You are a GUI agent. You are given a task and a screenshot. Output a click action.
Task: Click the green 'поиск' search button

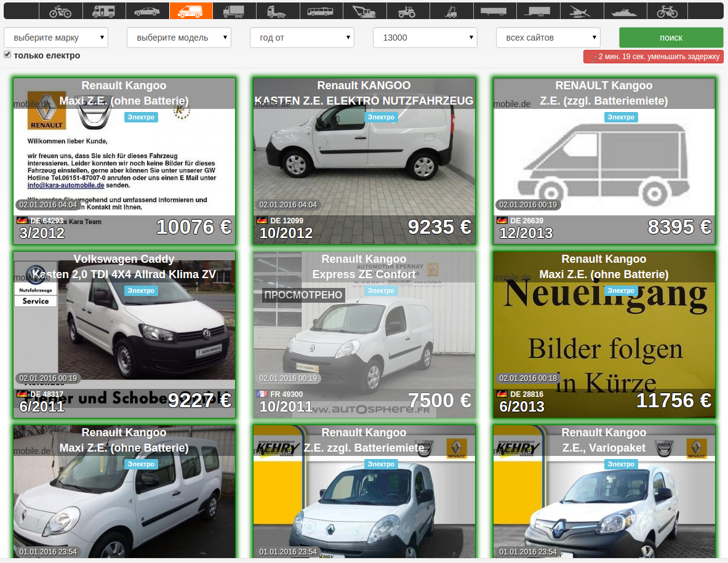pos(671,38)
